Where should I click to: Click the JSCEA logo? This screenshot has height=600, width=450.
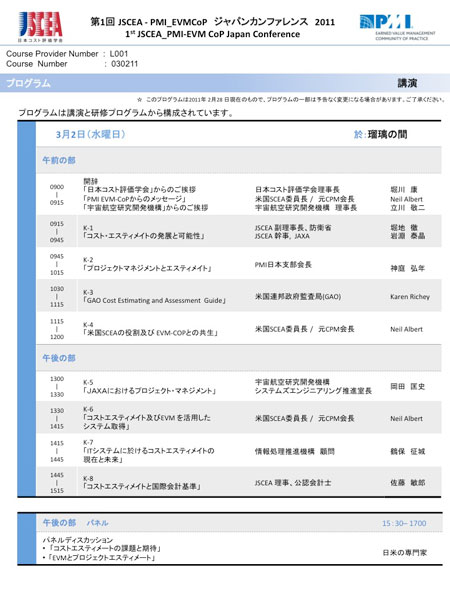tap(40, 26)
